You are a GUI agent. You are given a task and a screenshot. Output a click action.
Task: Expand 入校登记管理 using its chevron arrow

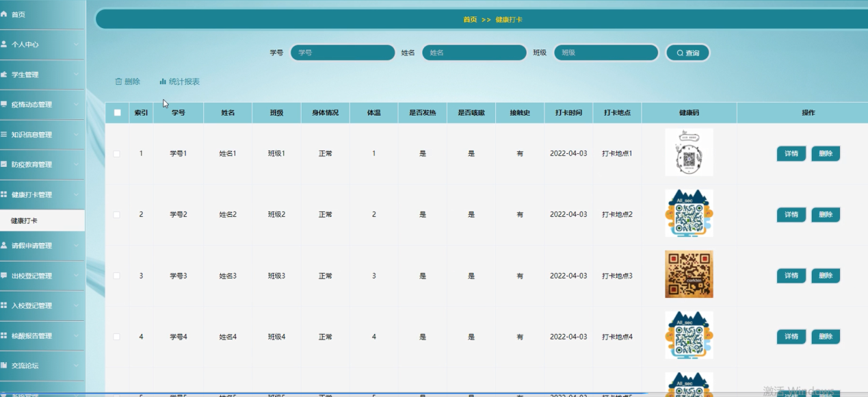tap(77, 306)
